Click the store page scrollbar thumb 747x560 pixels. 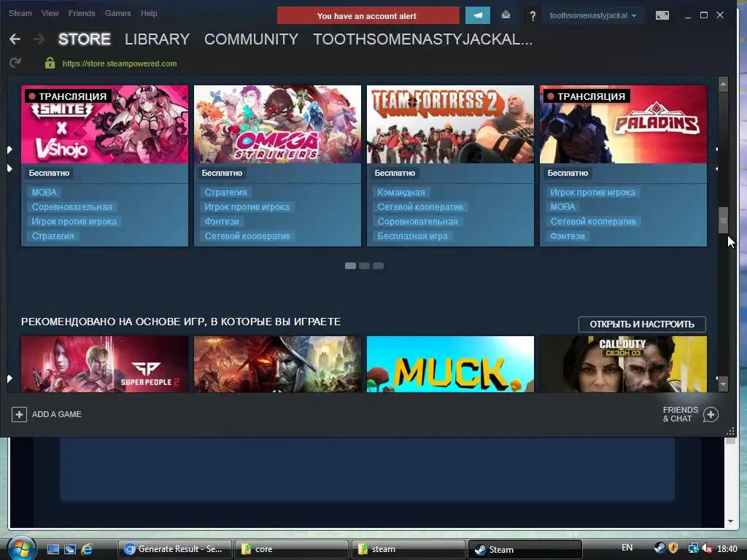coord(723,220)
